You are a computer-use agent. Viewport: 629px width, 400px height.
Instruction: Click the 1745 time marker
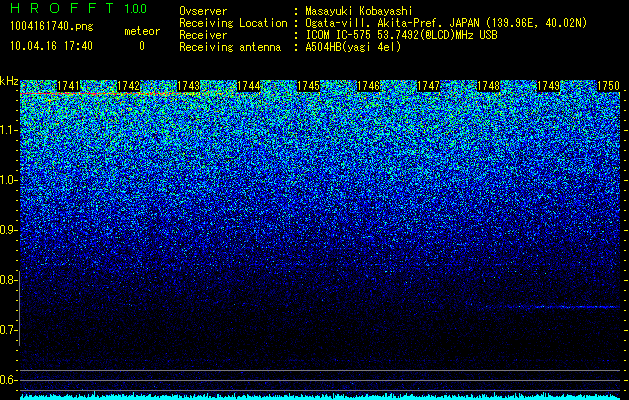pos(308,86)
